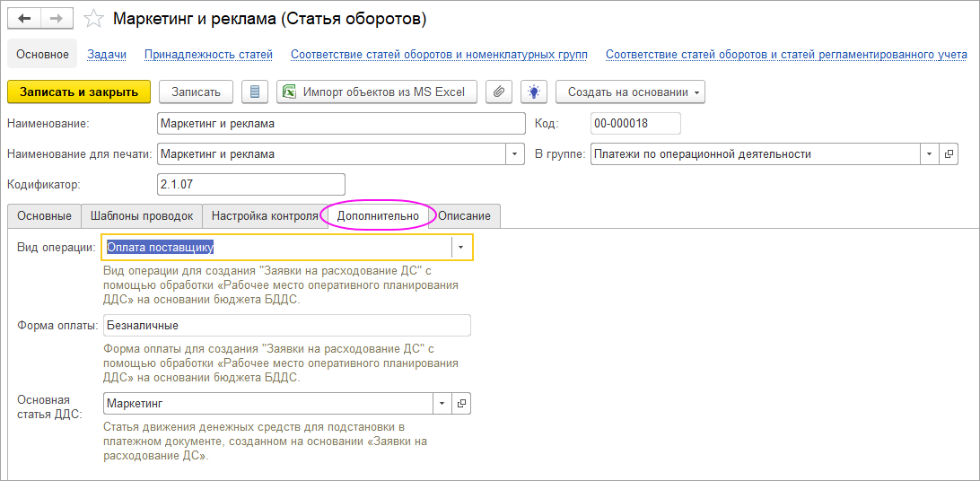Open the report list icon button
The height and width of the screenshot is (481, 980).
click(255, 92)
